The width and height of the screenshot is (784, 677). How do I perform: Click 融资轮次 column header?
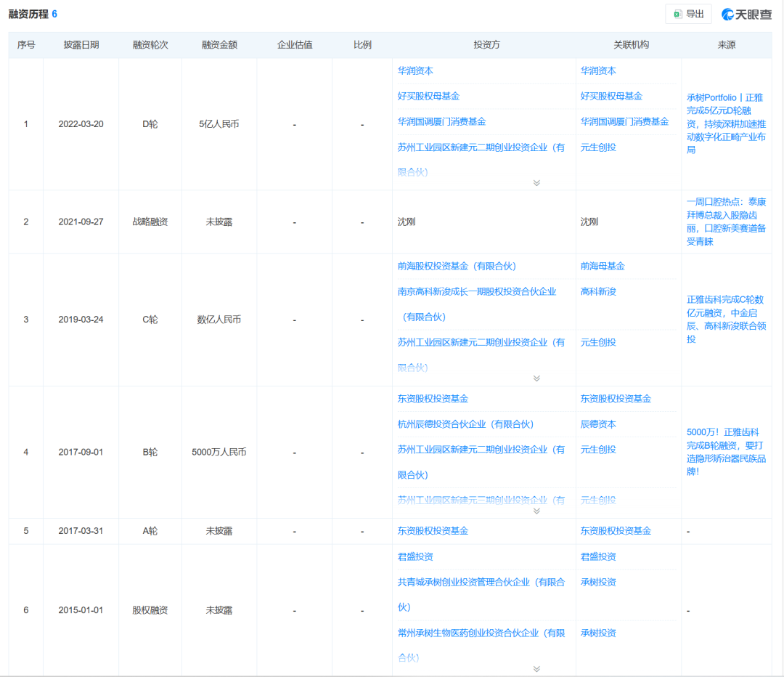(150, 45)
